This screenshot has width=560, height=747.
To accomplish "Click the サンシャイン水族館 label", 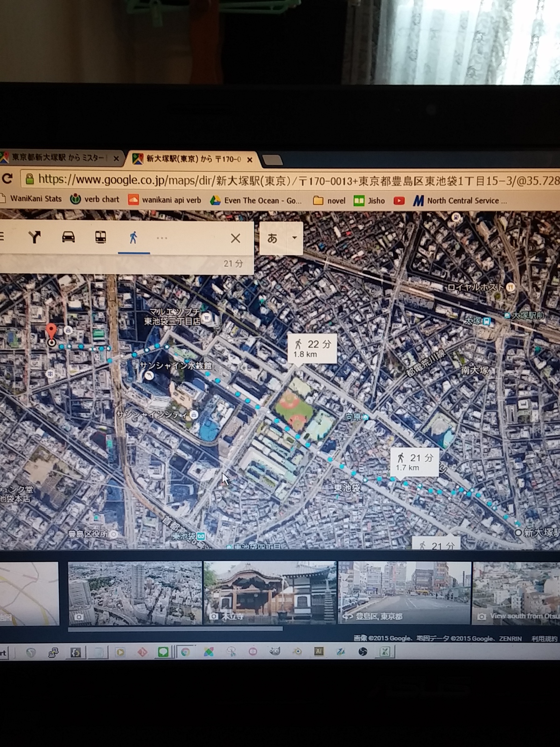I will [x=176, y=366].
